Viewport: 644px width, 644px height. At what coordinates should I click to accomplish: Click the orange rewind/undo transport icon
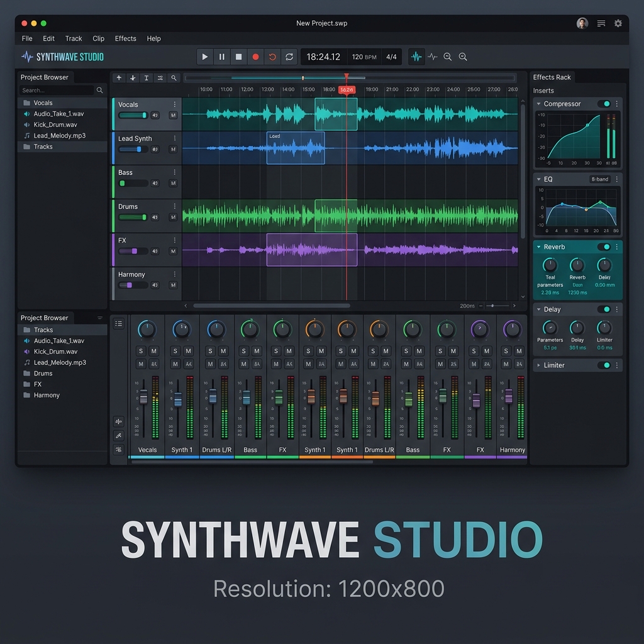pyautogui.click(x=272, y=57)
